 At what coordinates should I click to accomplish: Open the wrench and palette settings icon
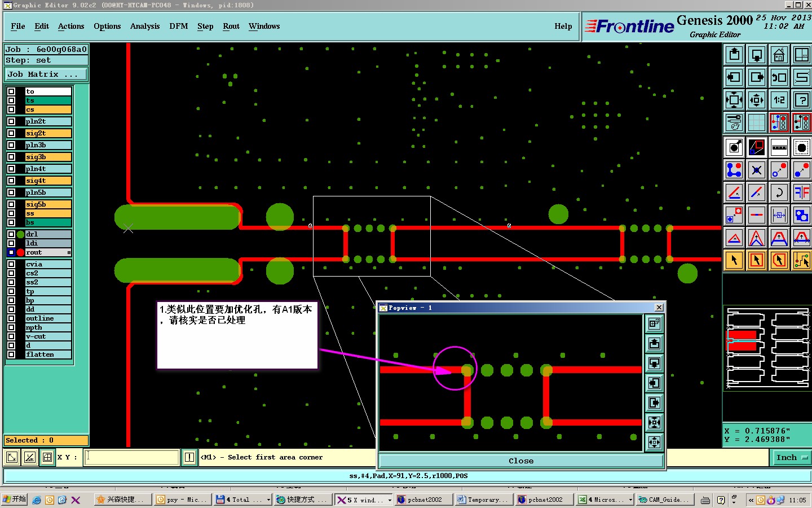point(734,122)
